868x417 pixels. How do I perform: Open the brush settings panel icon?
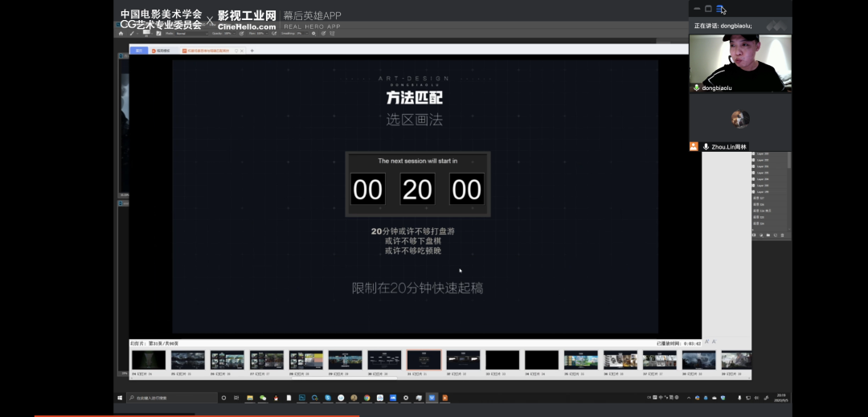tap(158, 33)
